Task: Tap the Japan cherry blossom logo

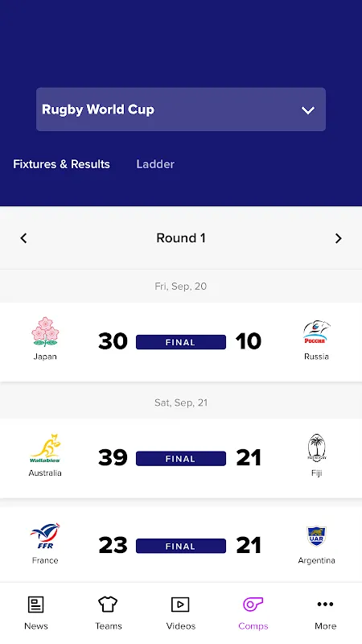Action: tap(45, 332)
